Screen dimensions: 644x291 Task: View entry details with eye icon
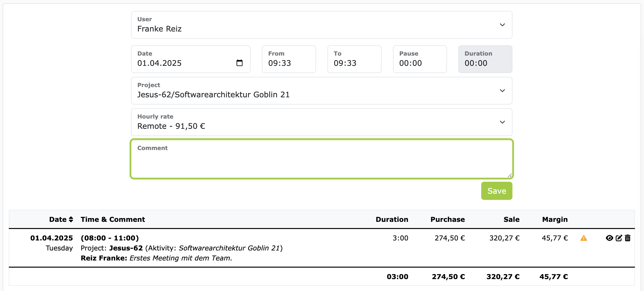click(609, 238)
